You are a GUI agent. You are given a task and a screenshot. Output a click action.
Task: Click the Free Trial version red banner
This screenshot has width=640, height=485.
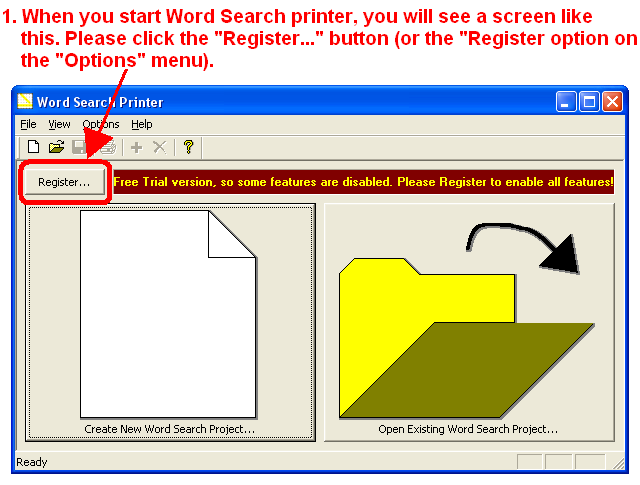point(363,182)
